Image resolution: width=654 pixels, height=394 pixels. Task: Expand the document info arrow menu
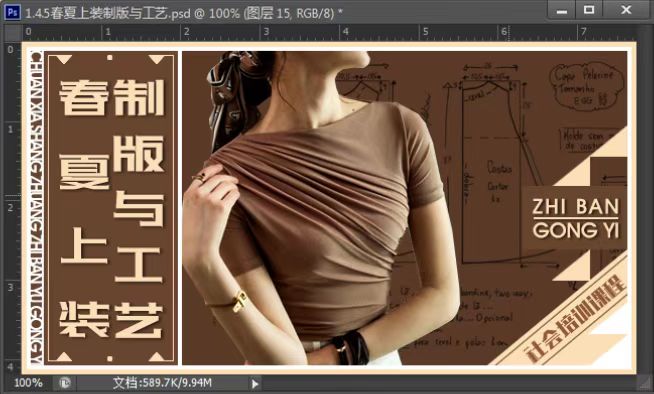pyautogui.click(x=255, y=383)
